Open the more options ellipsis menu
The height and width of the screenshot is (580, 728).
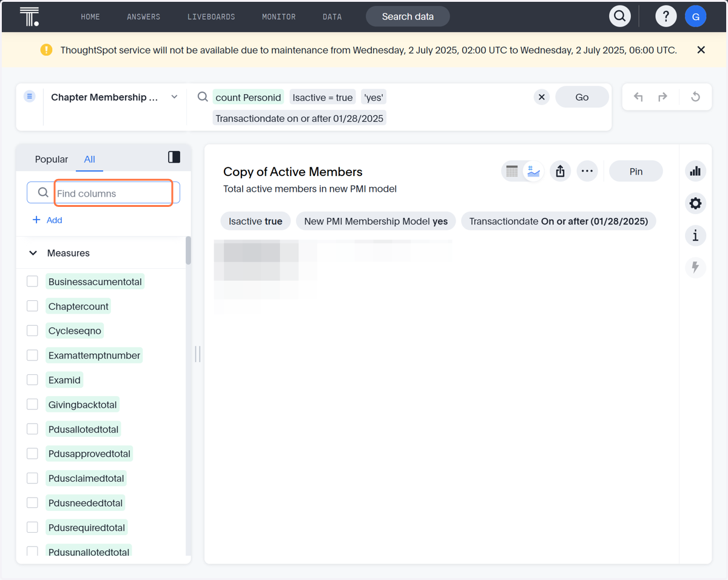click(x=587, y=172)
